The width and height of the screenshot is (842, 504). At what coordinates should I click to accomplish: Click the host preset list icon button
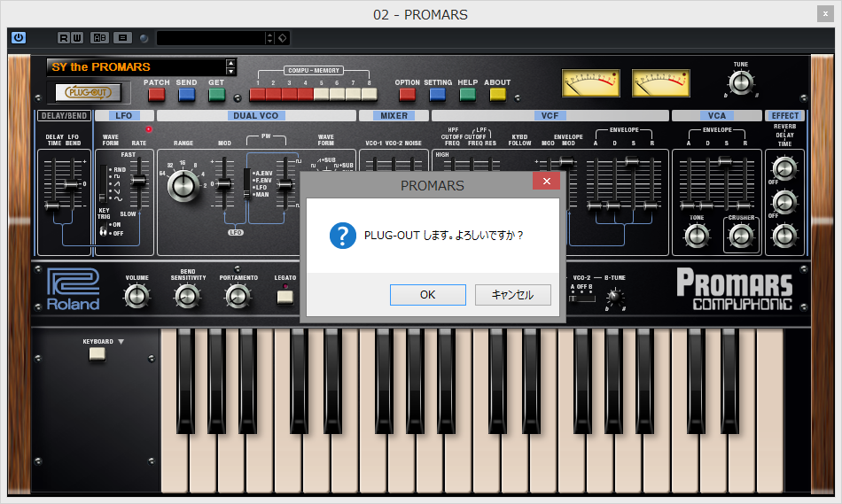[x=122, y=37]
